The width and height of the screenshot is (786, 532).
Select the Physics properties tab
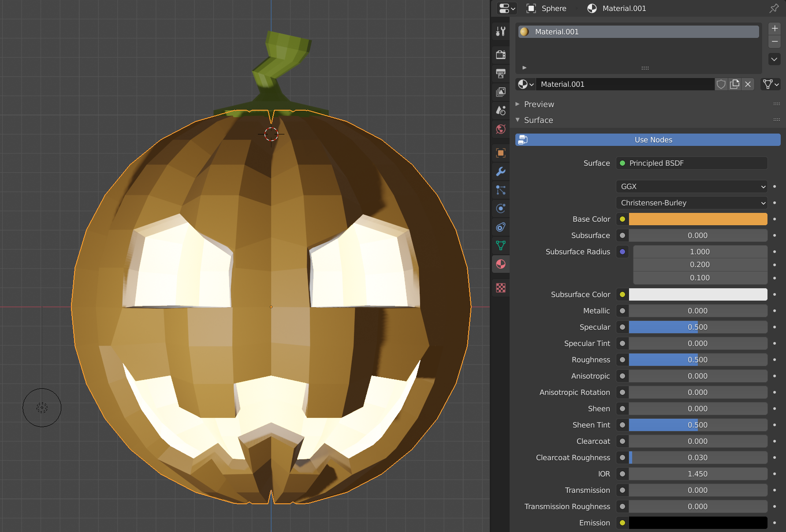[x=500, y=208]
